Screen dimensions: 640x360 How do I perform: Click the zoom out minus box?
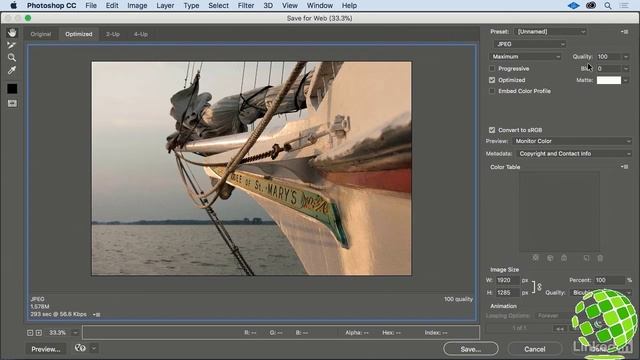tap(30, 333)
